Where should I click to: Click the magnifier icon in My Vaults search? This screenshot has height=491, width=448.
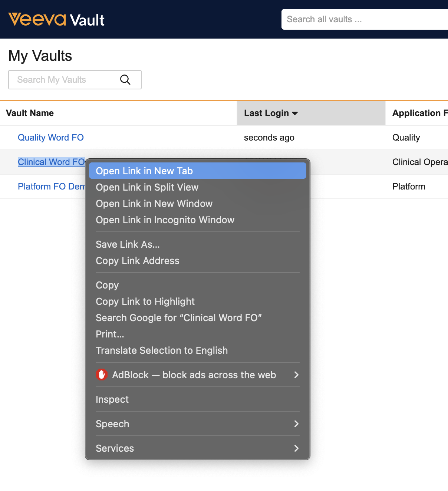(x=125, y=80)
